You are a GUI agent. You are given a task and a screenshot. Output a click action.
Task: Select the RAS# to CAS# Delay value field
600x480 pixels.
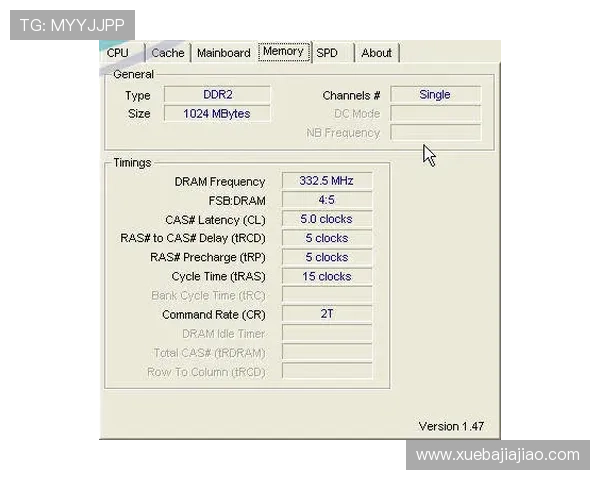pyautogui.click(x=327, y=238)
